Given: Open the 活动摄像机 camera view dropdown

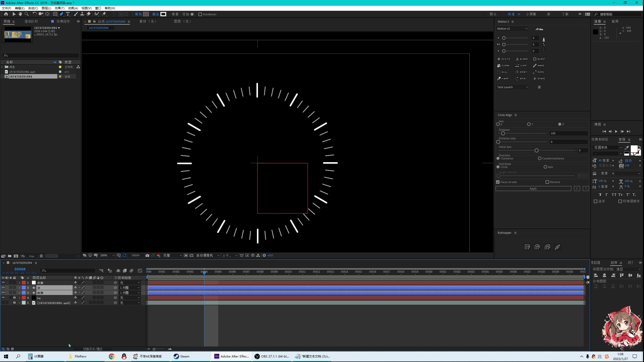Looking at the screenshot, I should [207, 255].
